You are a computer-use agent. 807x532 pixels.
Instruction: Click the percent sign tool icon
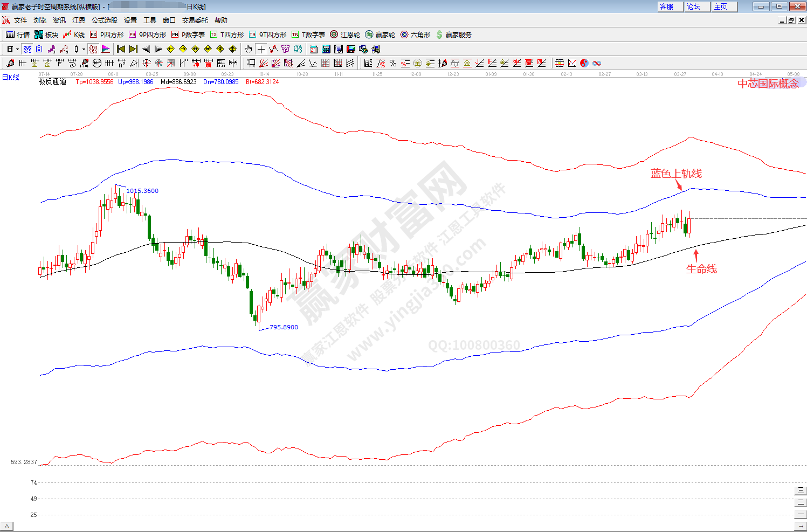coord(393,63)
